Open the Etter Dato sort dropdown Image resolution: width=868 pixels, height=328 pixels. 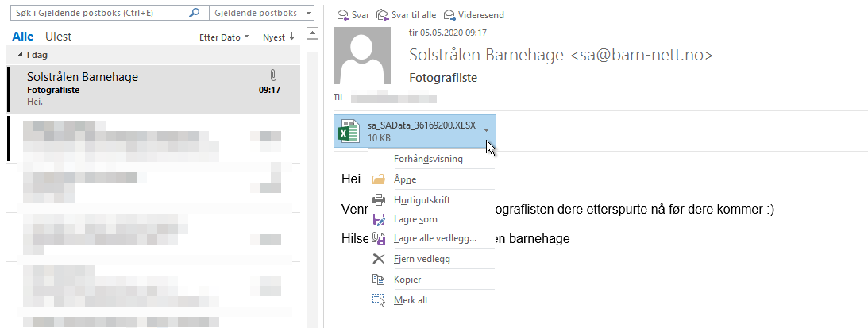224,37
